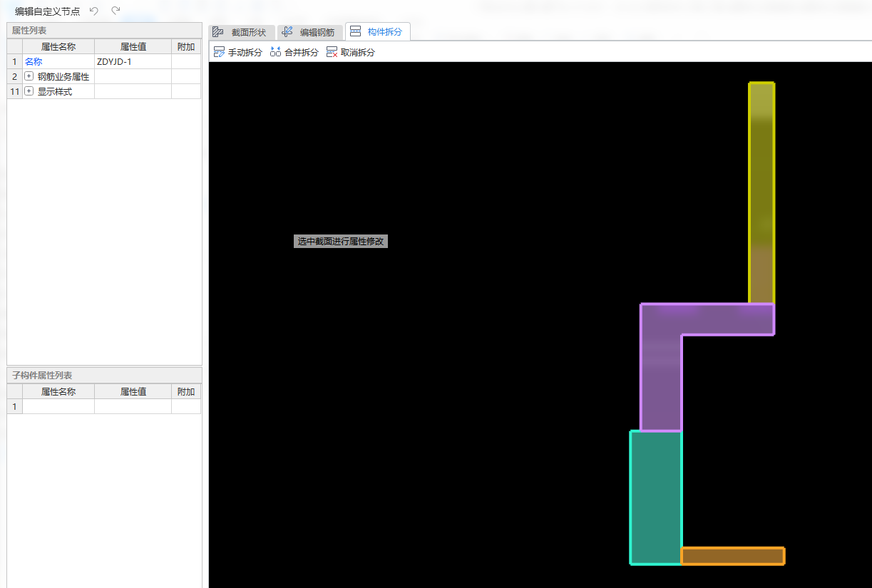872x588 pixels.
Task: Select the teal rectangular section
Action: pyautogui.click(x=656, y=497)
